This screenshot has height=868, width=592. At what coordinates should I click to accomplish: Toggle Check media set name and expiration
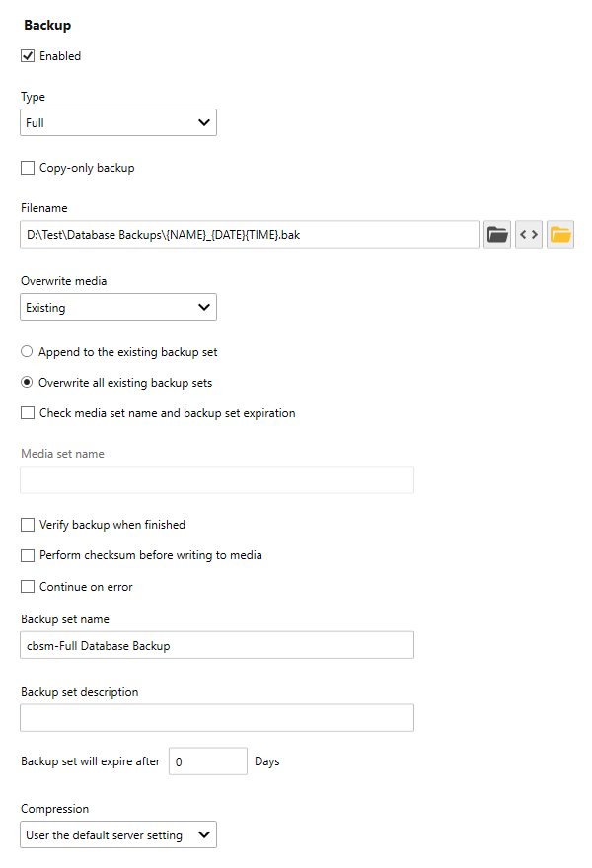point(28,413)
